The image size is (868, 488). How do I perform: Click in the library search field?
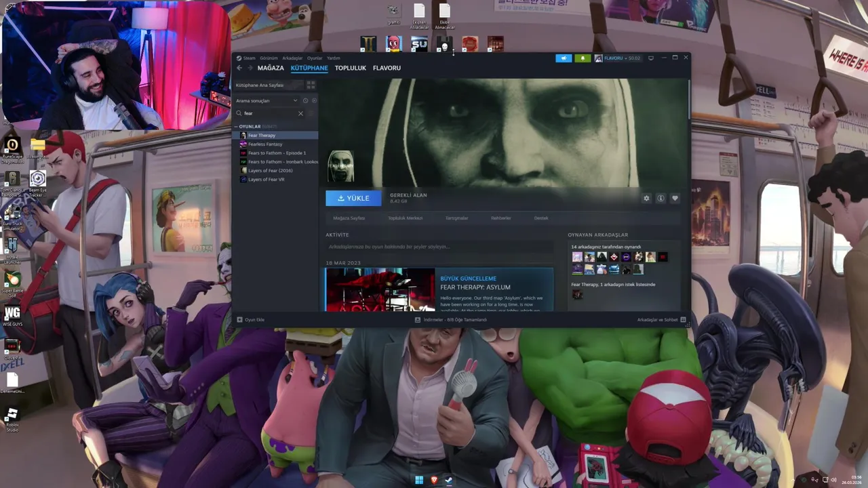270,113
